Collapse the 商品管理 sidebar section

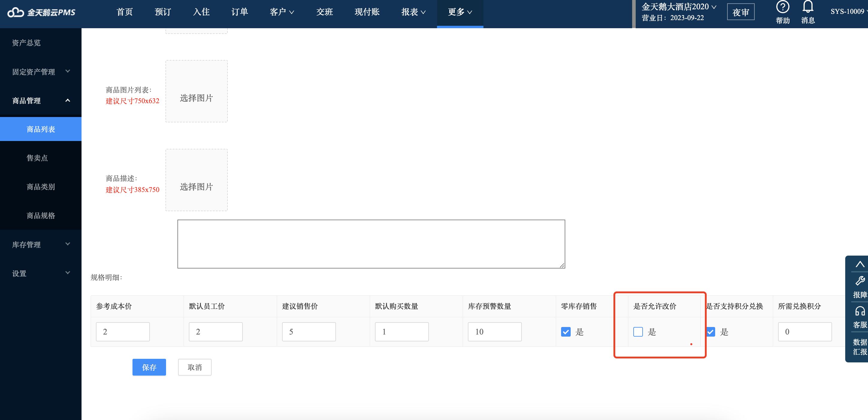coord(41,100)
